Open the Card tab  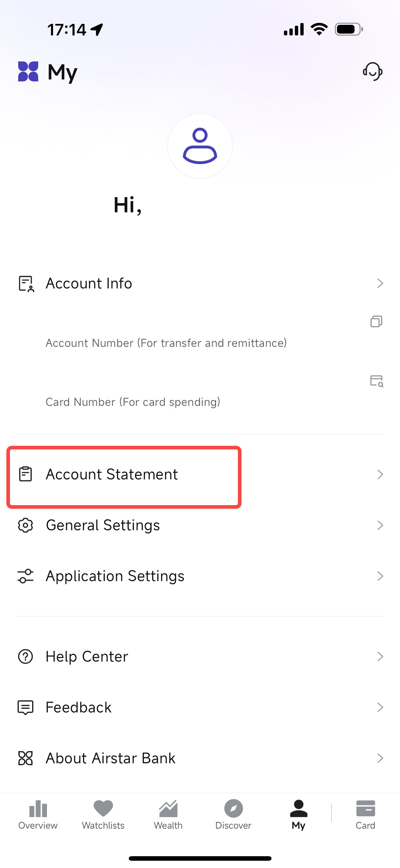click(365, 815)
